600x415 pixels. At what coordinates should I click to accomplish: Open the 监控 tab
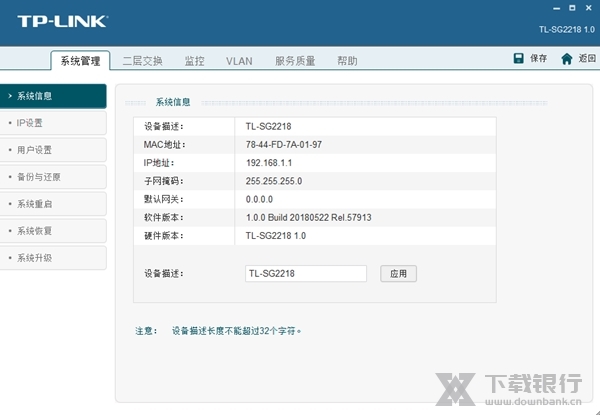click(194, 61)
